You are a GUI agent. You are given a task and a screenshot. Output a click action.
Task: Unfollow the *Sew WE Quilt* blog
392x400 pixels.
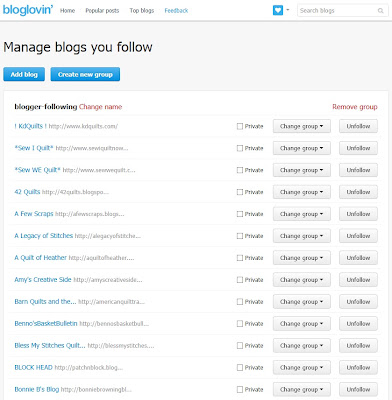(358, 170)
